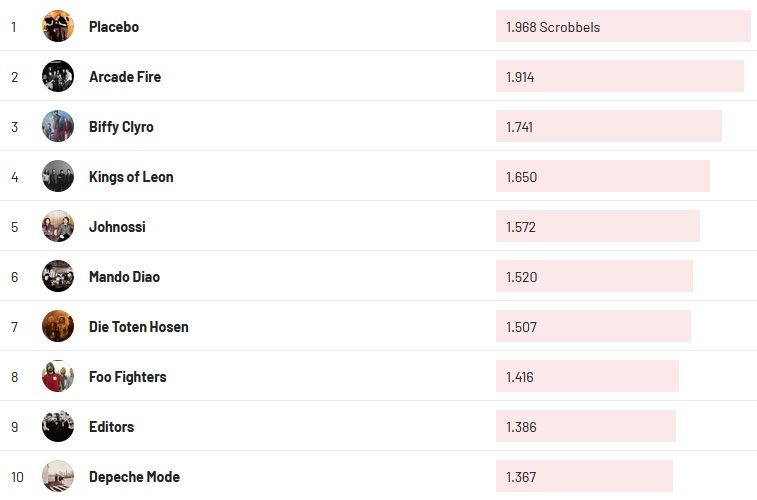Click the Biffy Clyro avatar image
Image resolution: width=757 pixels, height=500 pixels.
[58, 126]
